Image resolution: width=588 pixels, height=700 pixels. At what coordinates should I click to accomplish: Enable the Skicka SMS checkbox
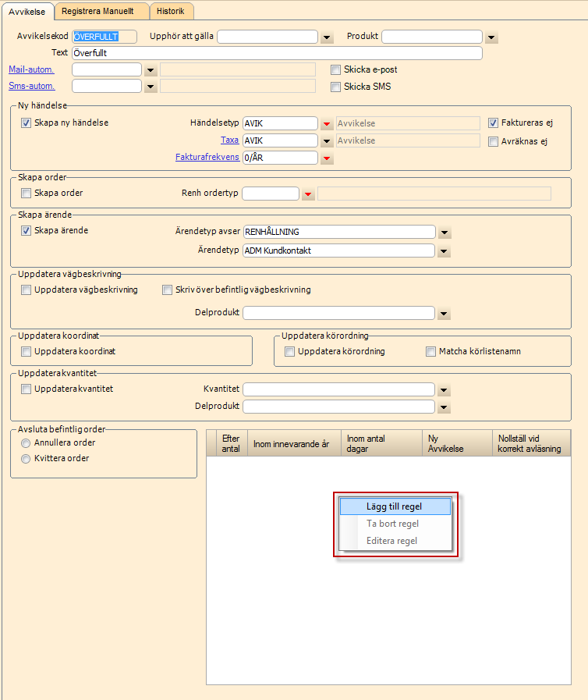[x=335, y=87]
